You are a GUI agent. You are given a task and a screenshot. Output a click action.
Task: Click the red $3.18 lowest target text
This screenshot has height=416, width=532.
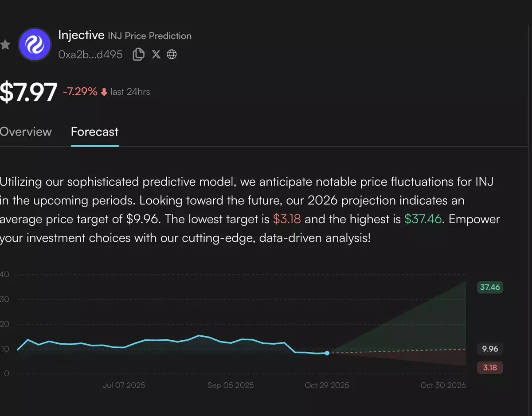pos(287,219)
